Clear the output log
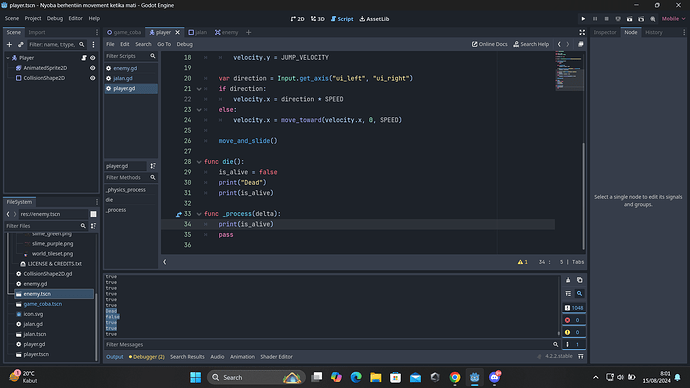Viewport: 690px width, 388px height. point(568,280)
